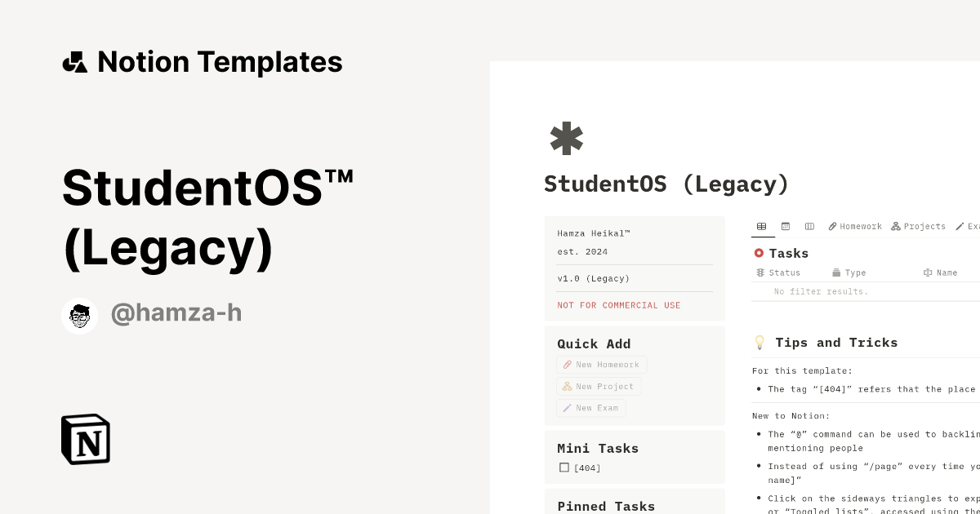Click the Notion logo at bottom left

click(85, 439)
